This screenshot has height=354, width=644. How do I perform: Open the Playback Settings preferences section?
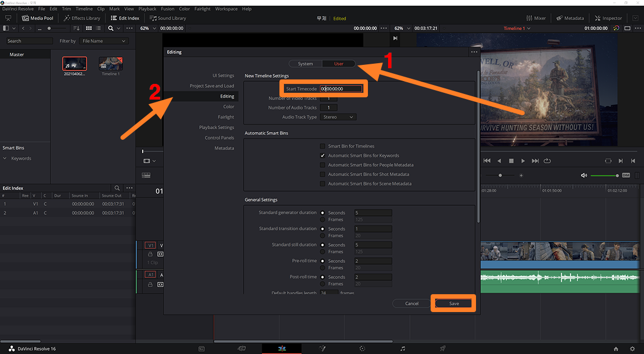[217, 127]
